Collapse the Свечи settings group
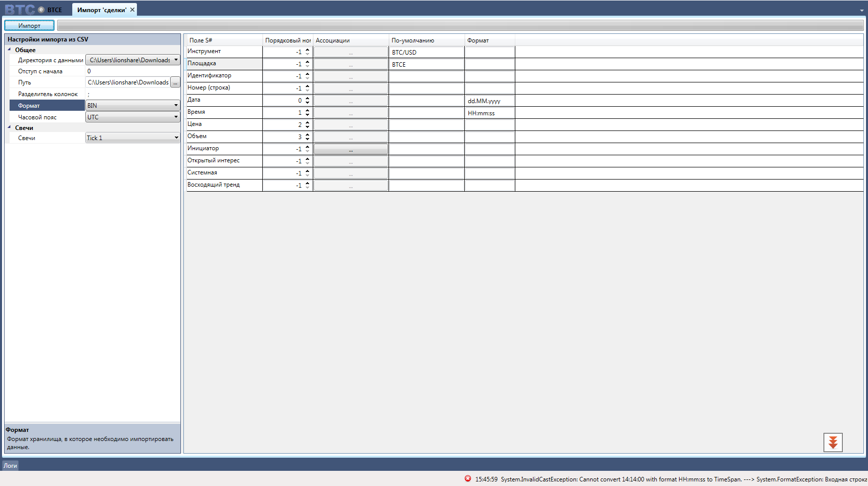868x486 pixels. 9,127
